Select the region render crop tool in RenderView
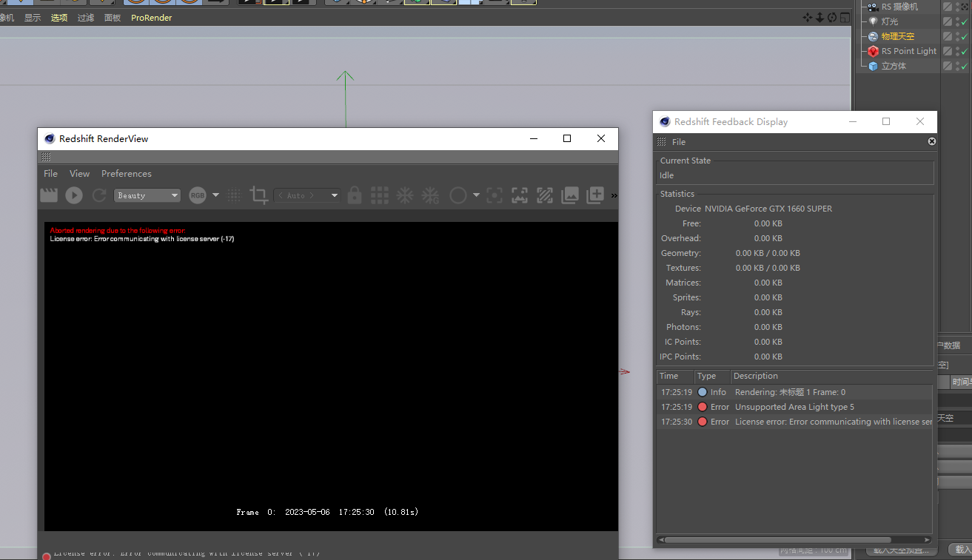The image size is (972, 560). (x=258, y=195)
